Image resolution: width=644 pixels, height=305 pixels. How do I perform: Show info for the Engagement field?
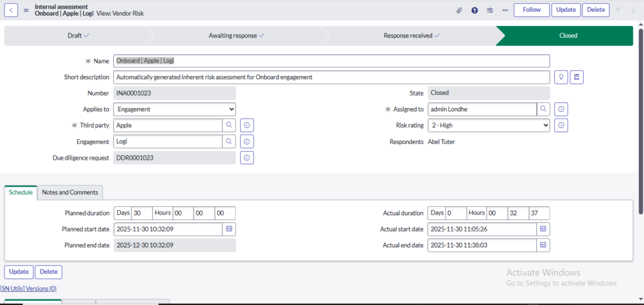click(247, 141)
